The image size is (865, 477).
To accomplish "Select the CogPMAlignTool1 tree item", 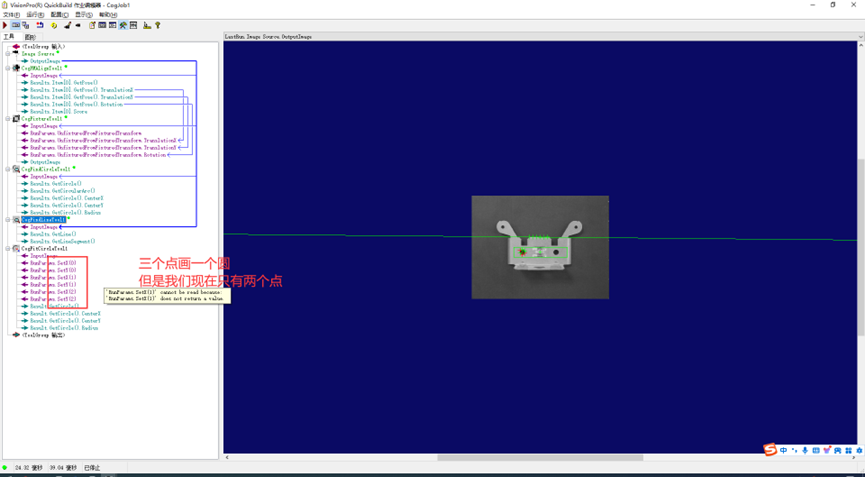I will [41, 68].
